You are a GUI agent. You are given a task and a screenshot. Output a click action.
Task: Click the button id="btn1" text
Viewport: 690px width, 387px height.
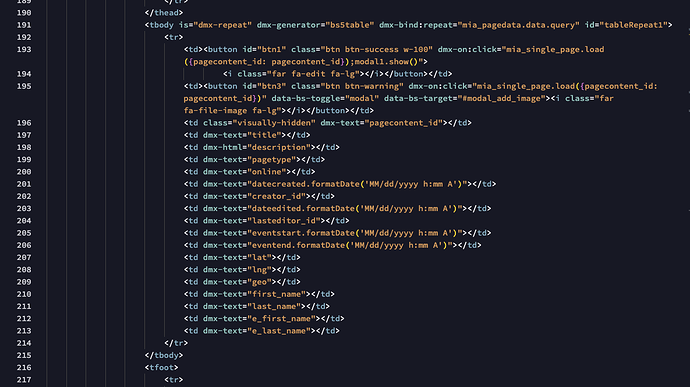click(x=245, y=49)
